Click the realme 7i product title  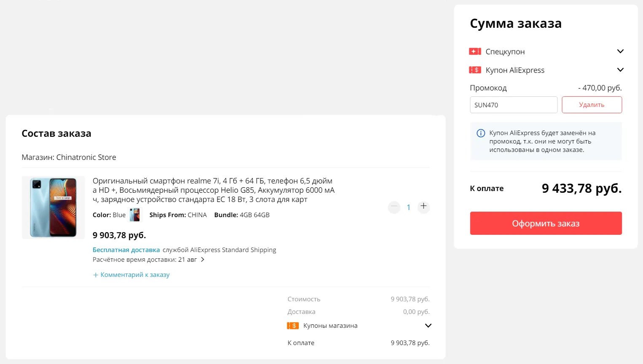click(x=213, y=190)
